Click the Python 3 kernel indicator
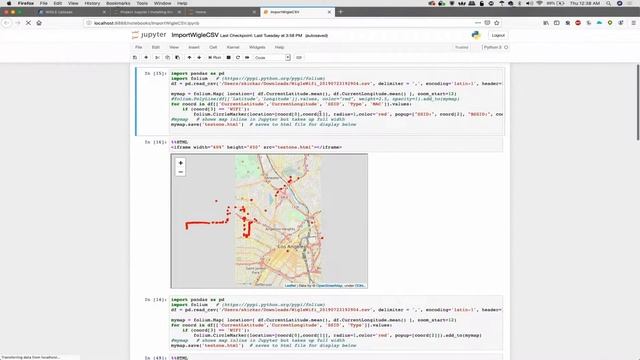Image resolution: width=640 pixels, height=360 pixels. (495, 47)
